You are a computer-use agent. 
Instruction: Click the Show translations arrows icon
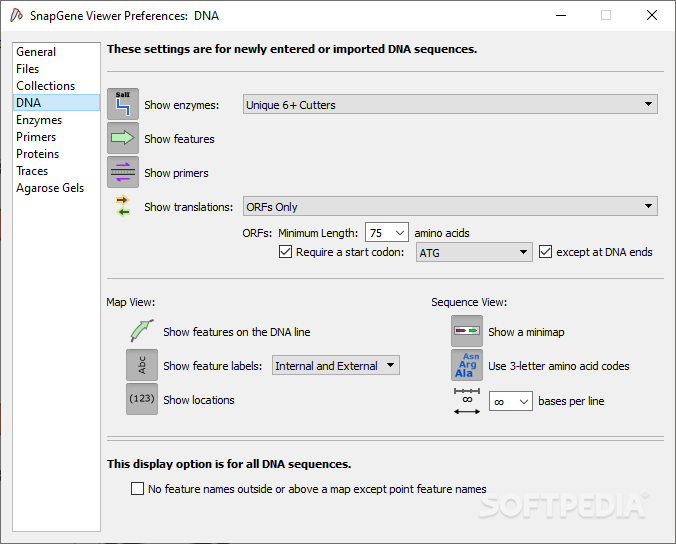123,206
